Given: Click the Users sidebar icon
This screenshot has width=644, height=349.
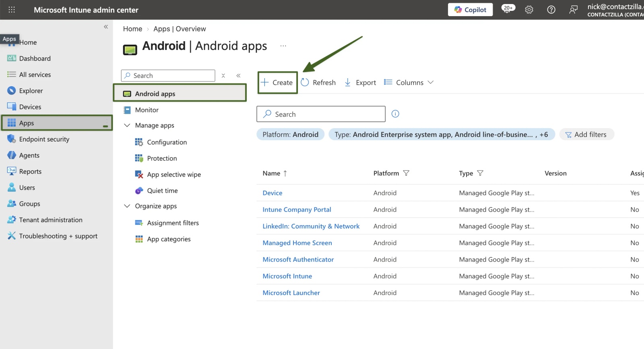Looking at the screenshot, I should click(x=12, y=187).
